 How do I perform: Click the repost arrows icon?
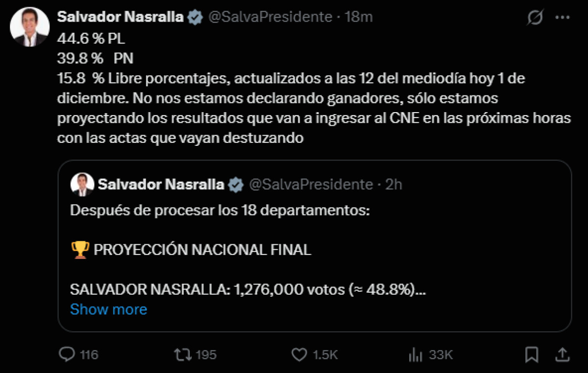(x=182, y=354)
